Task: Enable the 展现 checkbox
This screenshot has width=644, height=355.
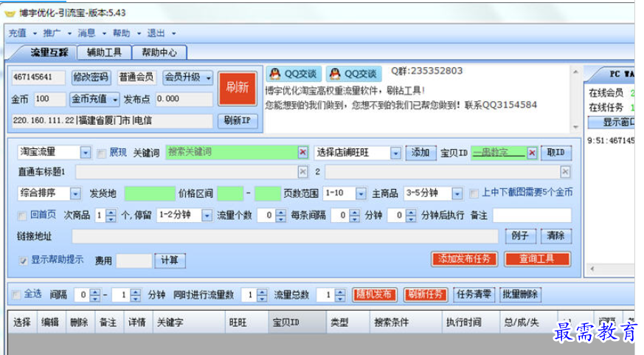Action: coord(102,153)
